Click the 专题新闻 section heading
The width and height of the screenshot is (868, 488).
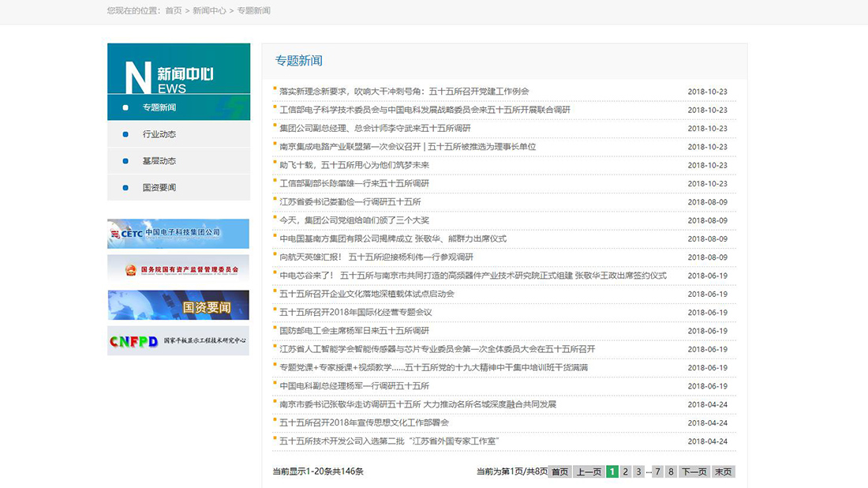point(299,61)
